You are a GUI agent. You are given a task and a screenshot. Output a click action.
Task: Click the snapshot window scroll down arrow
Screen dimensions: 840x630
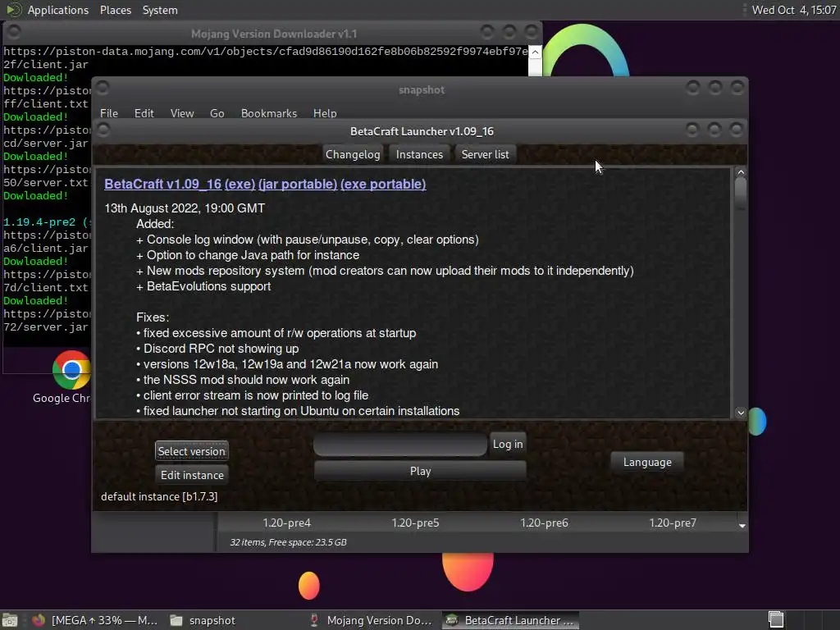pos(742,526)
